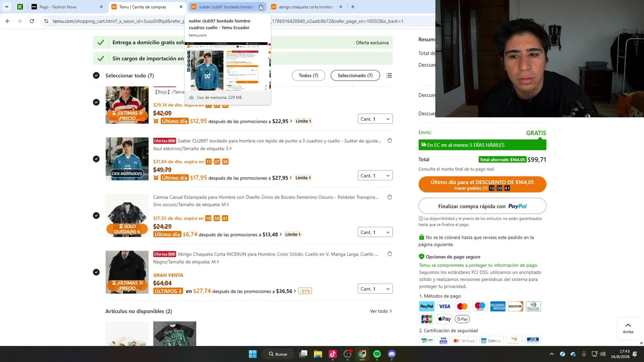Viewport: 644px width, 362px height.
Task: Open quantity dropdown for Suéter CLUB97
Action: [x=375, y=175]
